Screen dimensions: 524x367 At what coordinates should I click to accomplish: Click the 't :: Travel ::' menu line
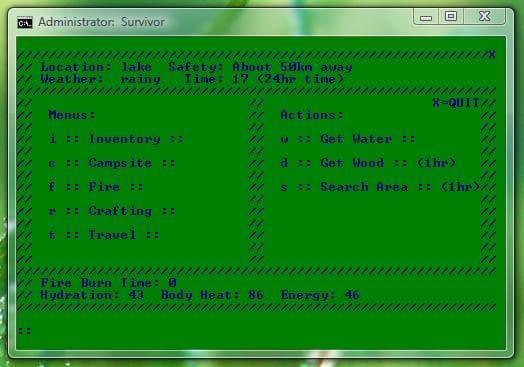pyautogui.click(x=104, y=235)
